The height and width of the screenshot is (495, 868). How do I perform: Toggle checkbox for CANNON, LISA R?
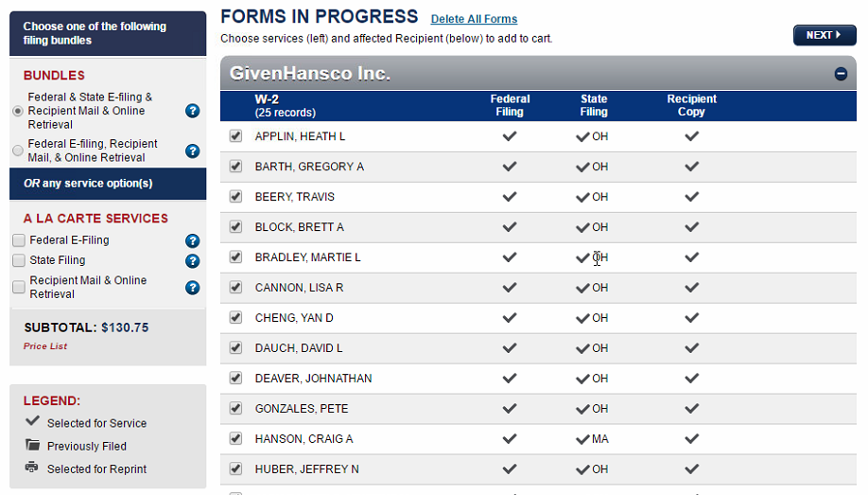235,288
